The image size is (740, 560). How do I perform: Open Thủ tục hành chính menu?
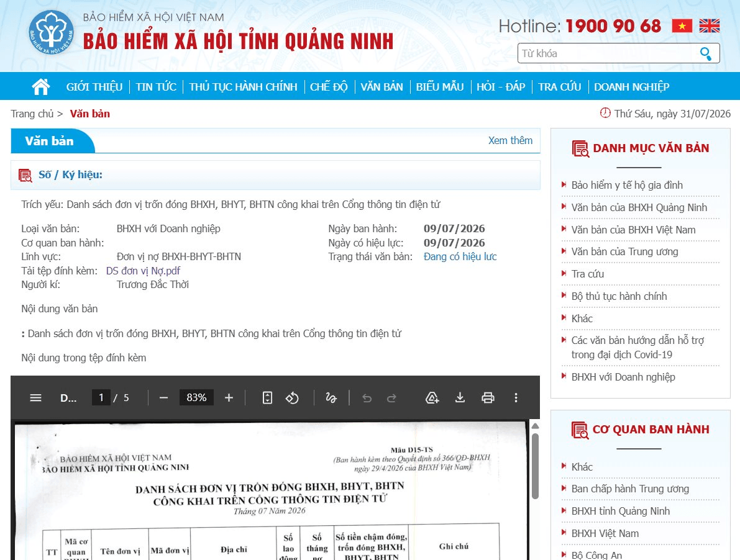tap(243, 87)
